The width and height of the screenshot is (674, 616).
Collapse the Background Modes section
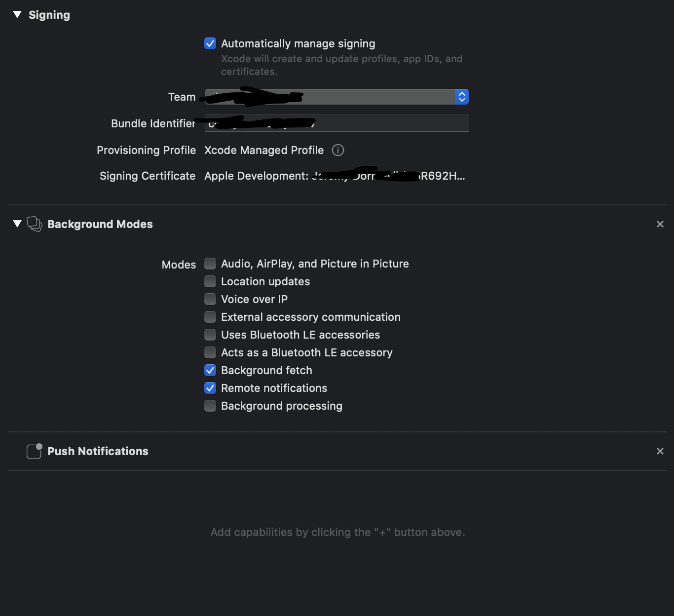(17, 224)
